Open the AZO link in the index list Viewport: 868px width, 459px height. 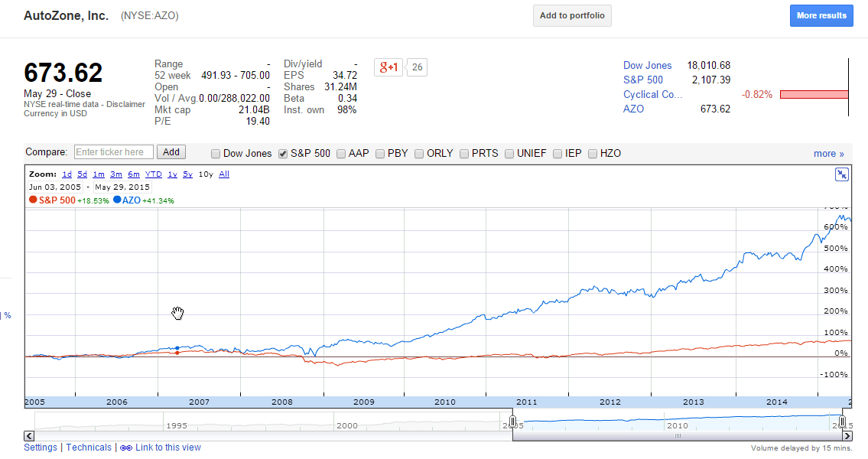pos(633,109)
